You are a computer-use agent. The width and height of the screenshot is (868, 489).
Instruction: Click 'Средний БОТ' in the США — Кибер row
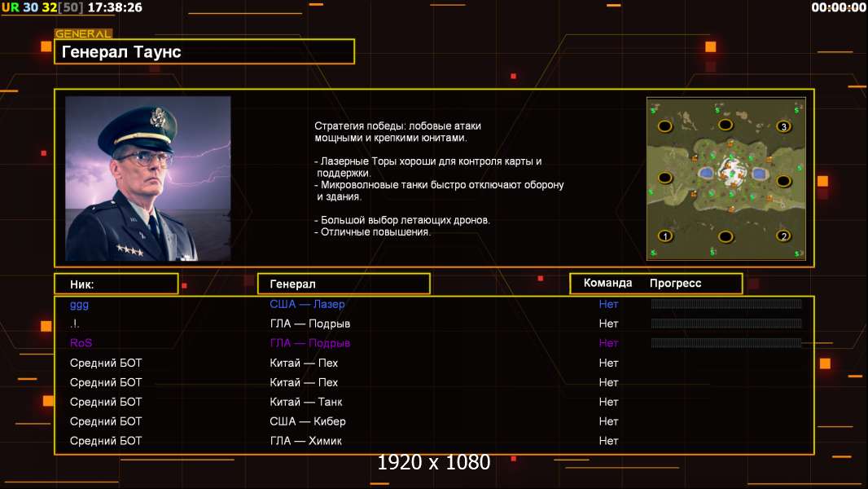pos(106,421)
